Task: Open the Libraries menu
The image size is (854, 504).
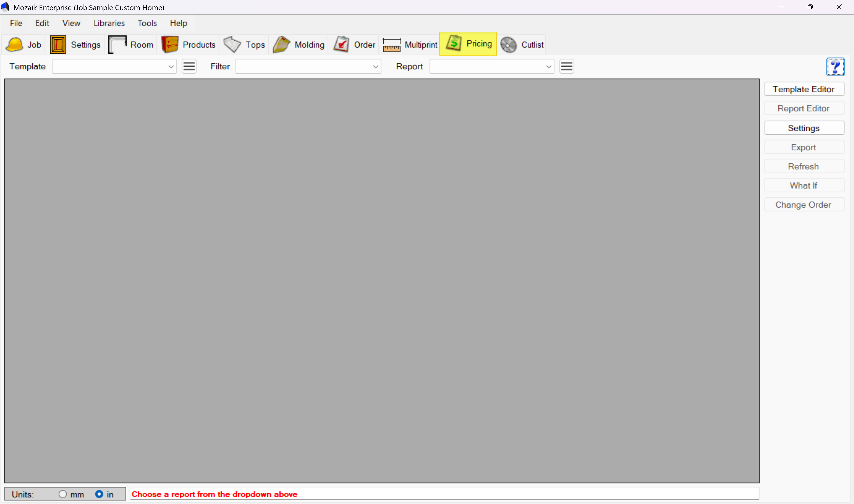Action: click(x=109, y=23)
